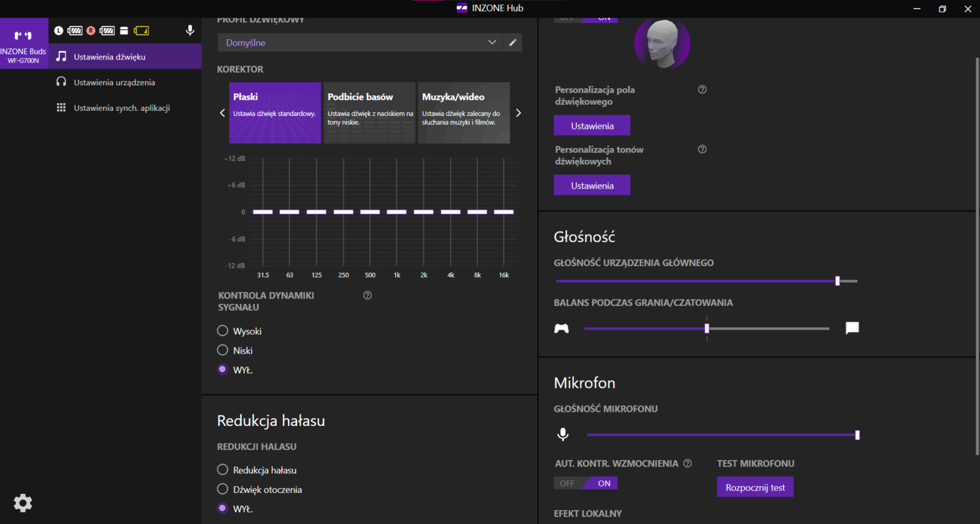Open Ustawienia urządzenia menu item

(115, 82)
